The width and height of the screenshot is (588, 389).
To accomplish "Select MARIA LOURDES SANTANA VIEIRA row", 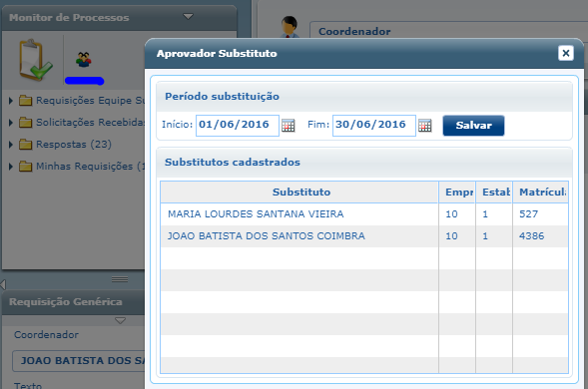I will point(364,214).
